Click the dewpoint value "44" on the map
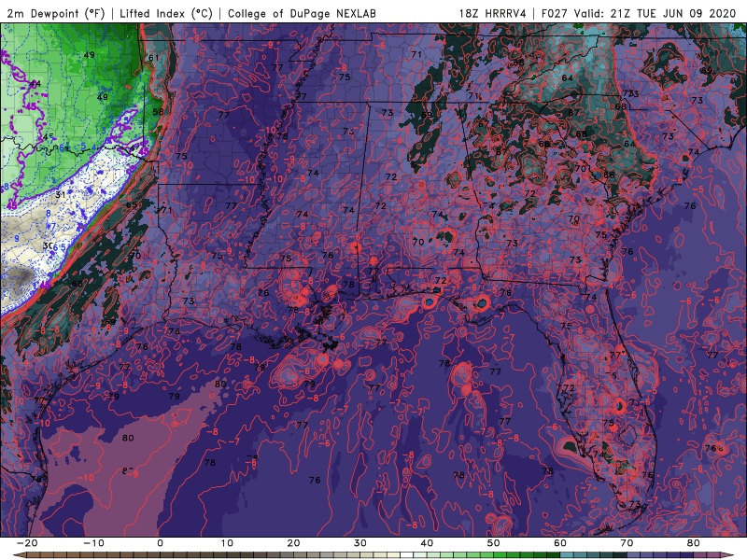This screenshot has height=560, width=747. click(x=35, y=84)
